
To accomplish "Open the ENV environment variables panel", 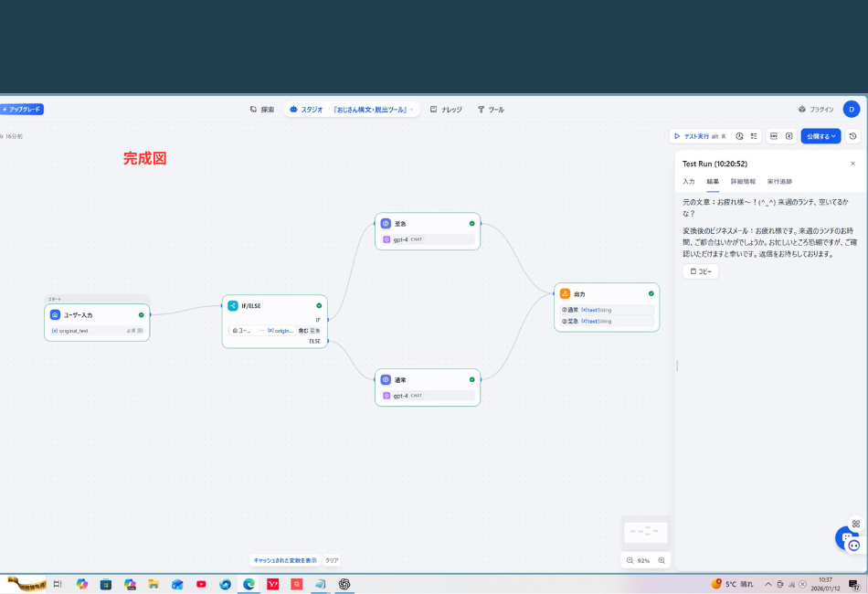I will [x=775, y=135].
